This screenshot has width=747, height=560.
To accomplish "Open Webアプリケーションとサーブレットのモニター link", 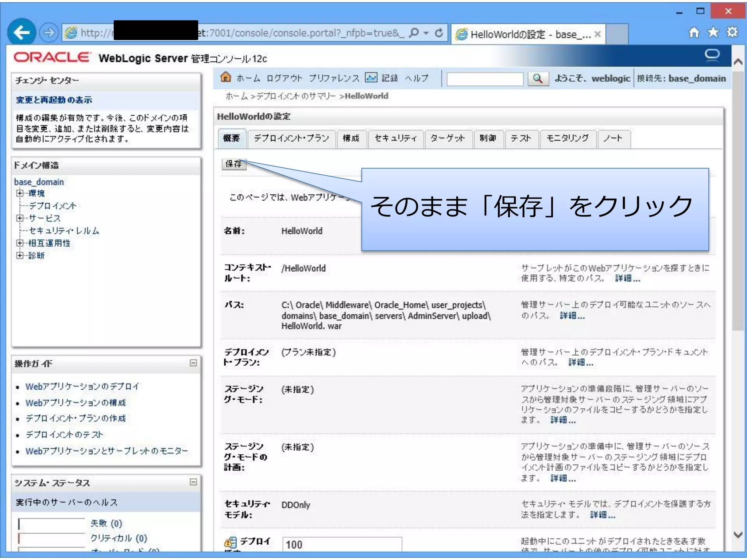I will tap(107, 451).
